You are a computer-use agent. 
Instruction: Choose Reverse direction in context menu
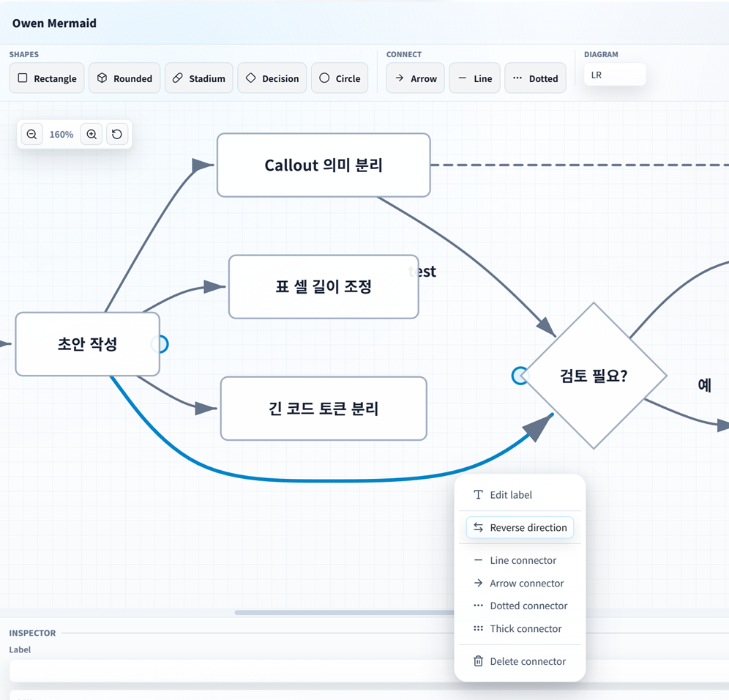coord(520,527)
